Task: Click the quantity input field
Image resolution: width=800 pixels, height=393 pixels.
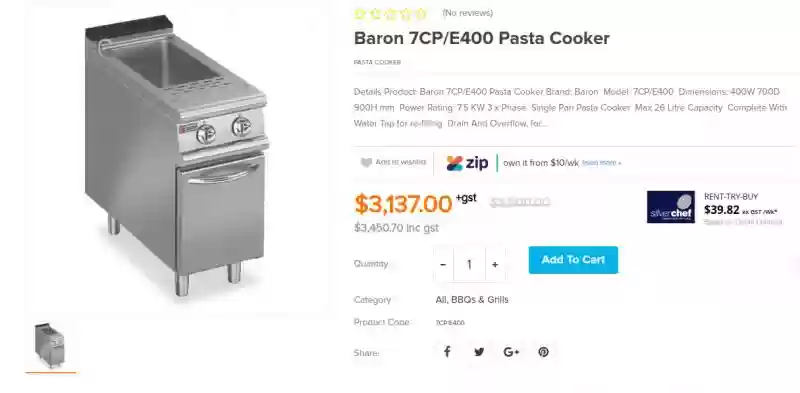Action: 469,264
